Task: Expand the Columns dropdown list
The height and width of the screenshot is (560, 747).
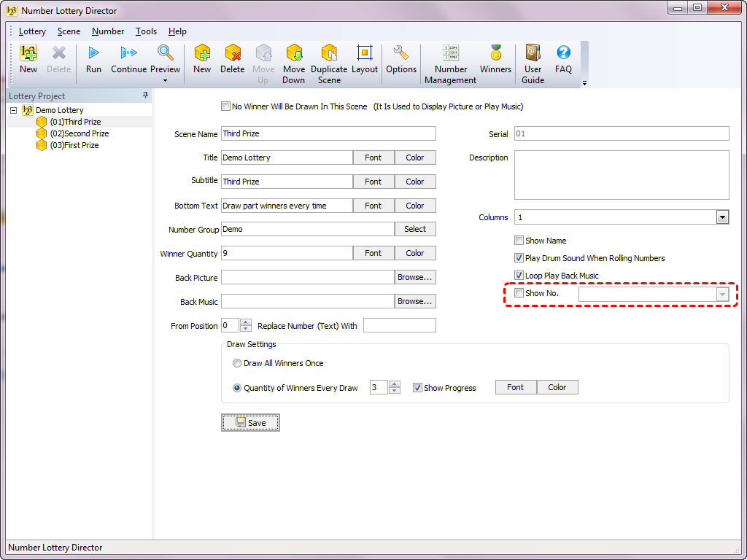Action: (722, 217)
